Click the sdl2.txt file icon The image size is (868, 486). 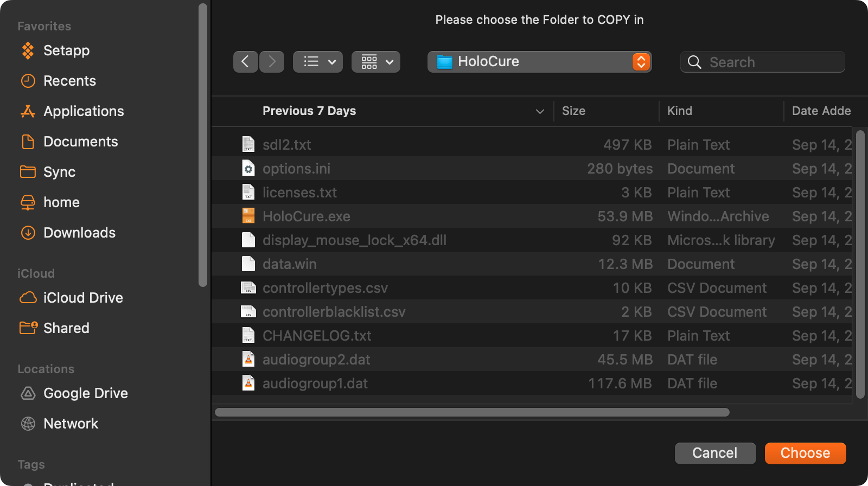[x=248, y=144]
